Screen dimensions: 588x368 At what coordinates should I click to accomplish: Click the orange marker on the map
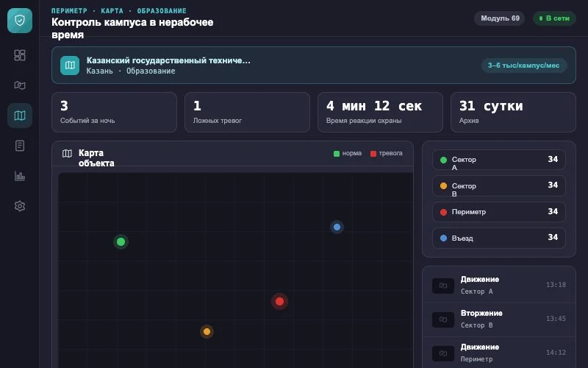click(207, 332)
